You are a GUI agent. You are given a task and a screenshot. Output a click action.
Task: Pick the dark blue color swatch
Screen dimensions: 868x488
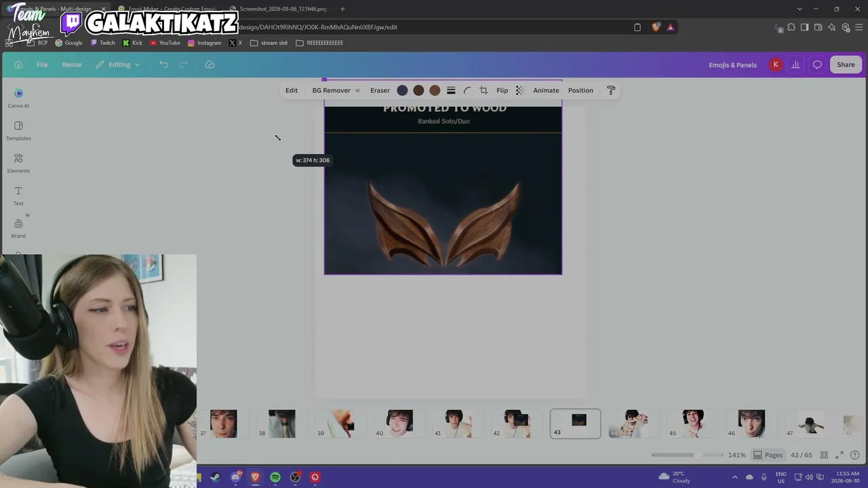[x=402, y=90]
